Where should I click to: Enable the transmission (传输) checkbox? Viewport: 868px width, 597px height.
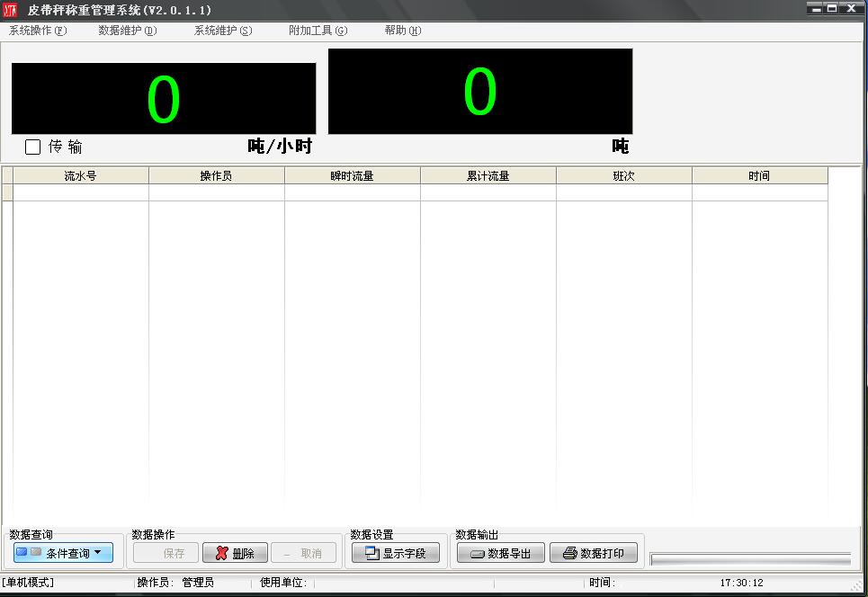(33, 147)
